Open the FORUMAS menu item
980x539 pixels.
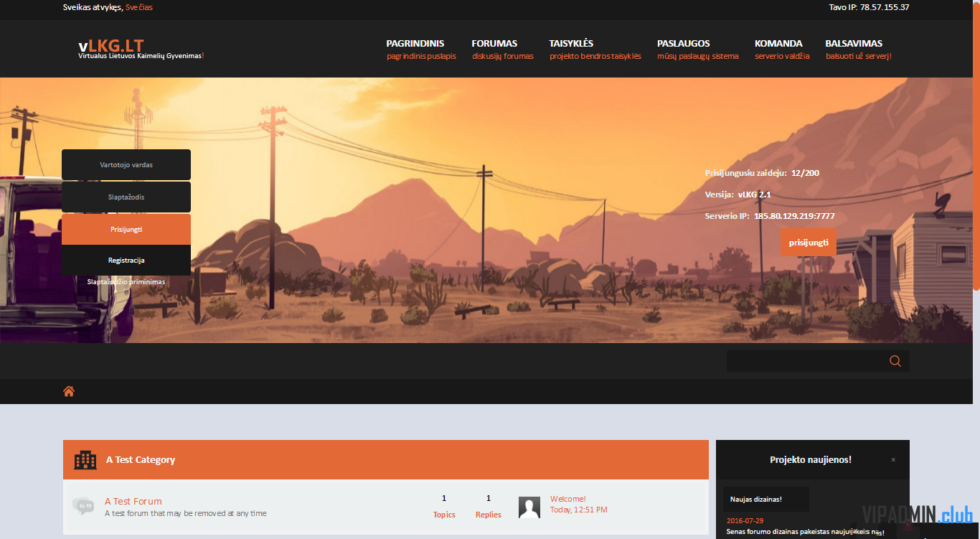pos(502,49)
